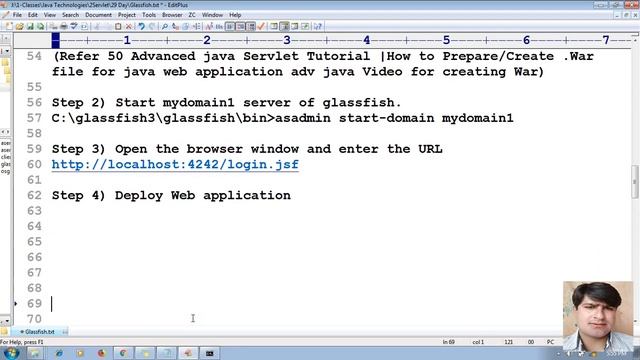Open the http://localhost:4242/login.jsf link
The width and height of the screenshot is (640, 360).
coord(175,164)
